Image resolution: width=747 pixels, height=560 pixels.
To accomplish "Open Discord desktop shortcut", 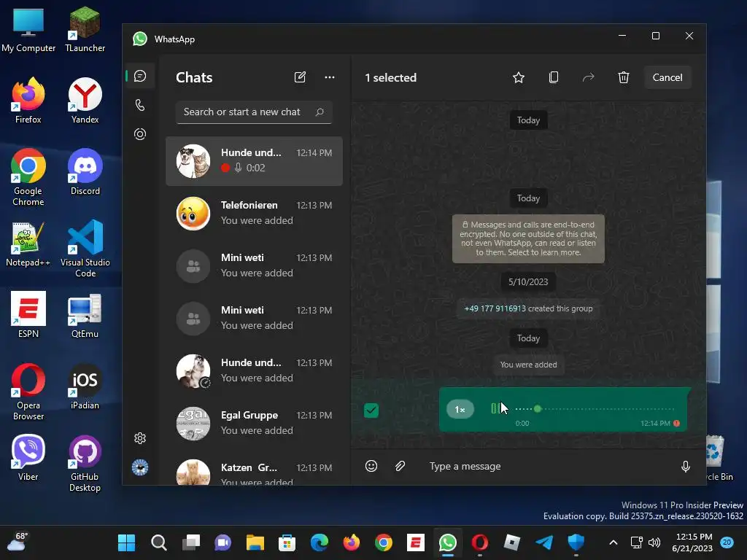I will point(85,172).
